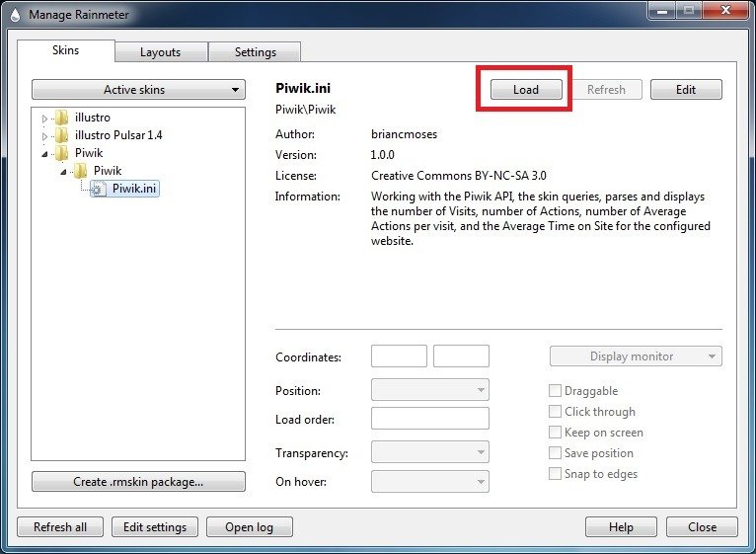Click the second Coordinates input field
Screen dimensions: 756x554
coord(462,356)
